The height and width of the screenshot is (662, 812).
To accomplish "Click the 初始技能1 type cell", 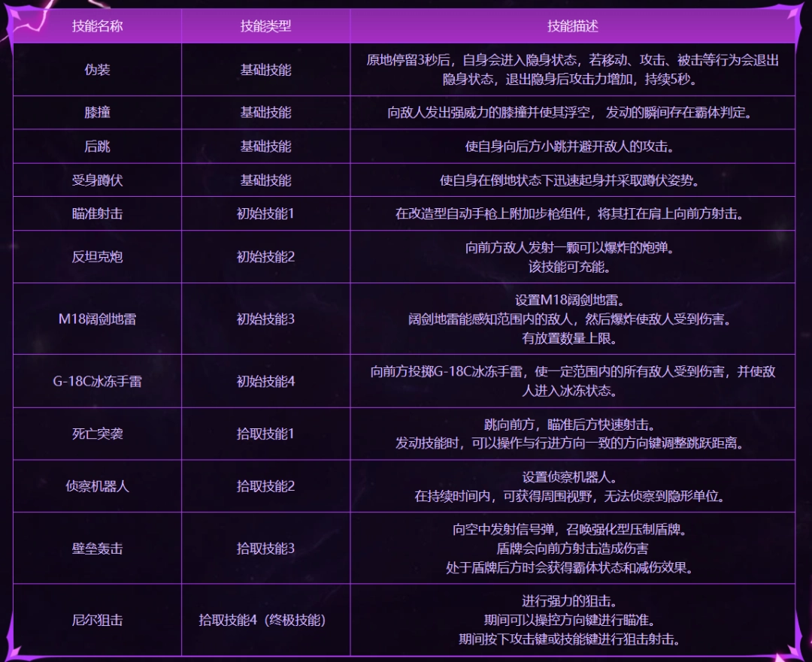I will [265, 213].
